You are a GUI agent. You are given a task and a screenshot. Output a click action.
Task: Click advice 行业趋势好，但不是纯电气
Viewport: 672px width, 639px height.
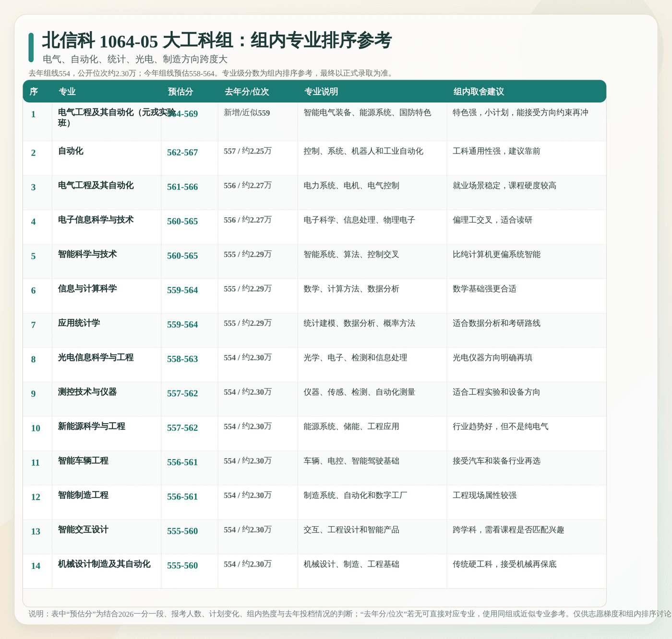[501, 427]
